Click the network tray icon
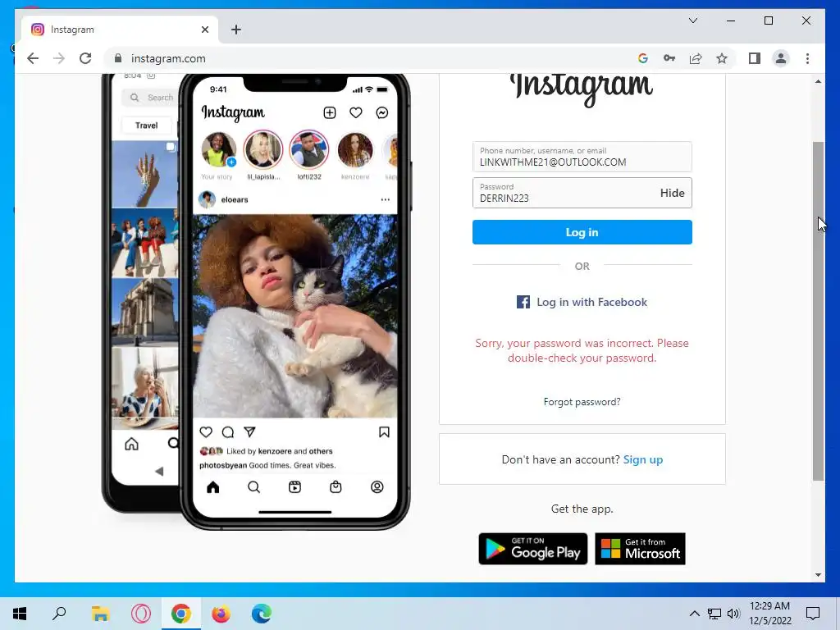Screen dimensions: 840x630 [714, 614]
